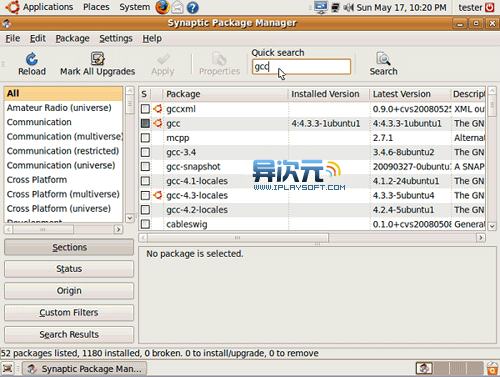Screen dimensions: 500x377
Task: Click the section list down scroll arrow
Action: pyautogui.click(x=130, y=218)
